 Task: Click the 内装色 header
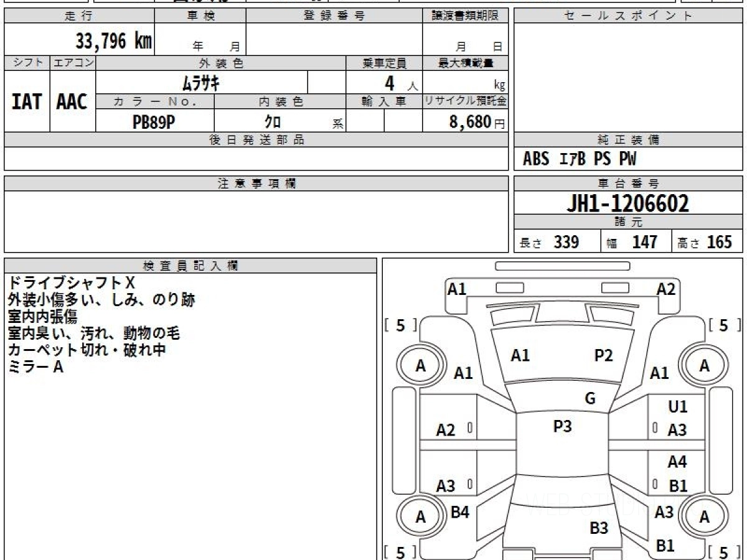(280, 101)
